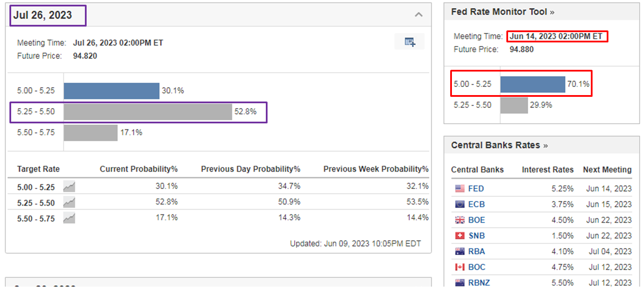Click the Canadian flag icon next to BOC
This screenshot has height=287, width=644.
[x=460, y=267]
